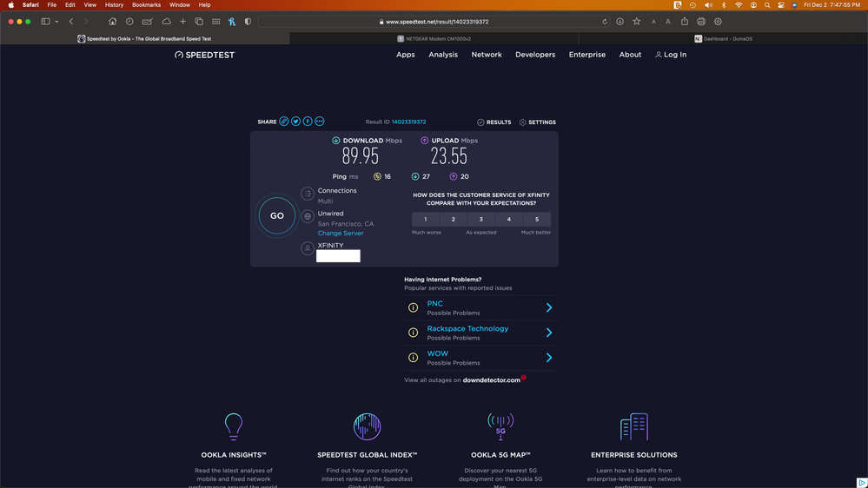Open the downdetector.com link
868x488 pixels.
click(491, 380)
